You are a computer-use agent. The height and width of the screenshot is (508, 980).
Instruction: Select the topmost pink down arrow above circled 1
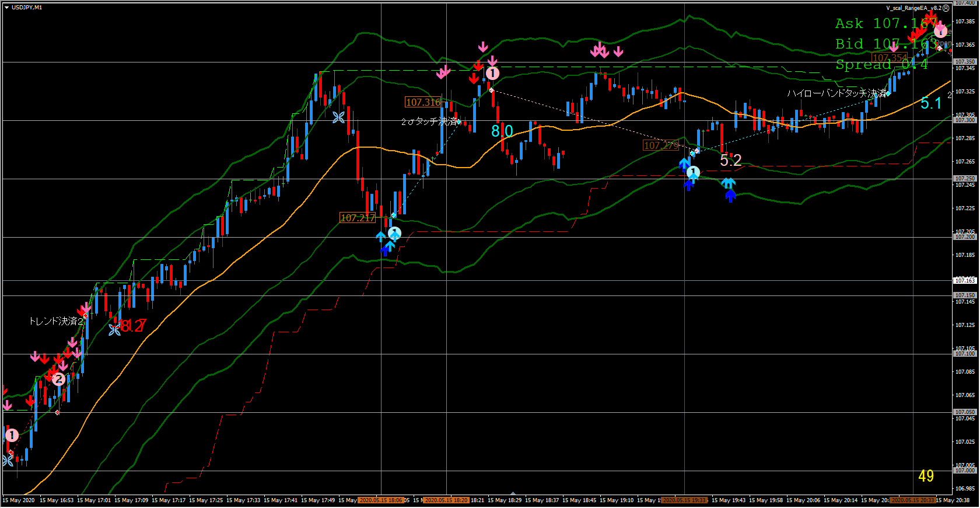click(483, 47)
